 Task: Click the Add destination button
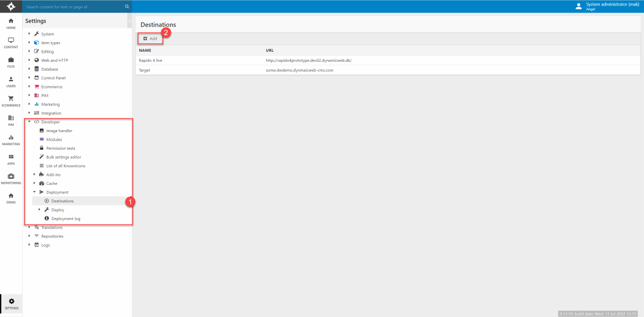(150, 39)
